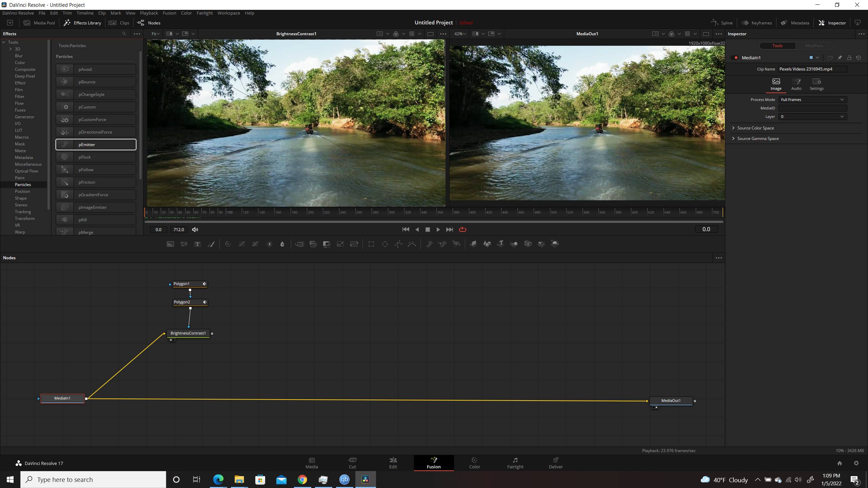Add a Color Corrector node from the toolbar
Image resolution: width=868 pixels, height=488 pixels.
(x=228, y=244)
